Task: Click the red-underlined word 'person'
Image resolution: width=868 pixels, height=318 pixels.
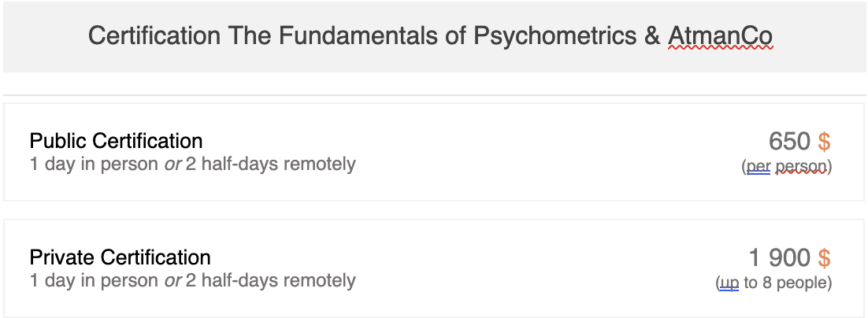Action: (x=801, y=166)
